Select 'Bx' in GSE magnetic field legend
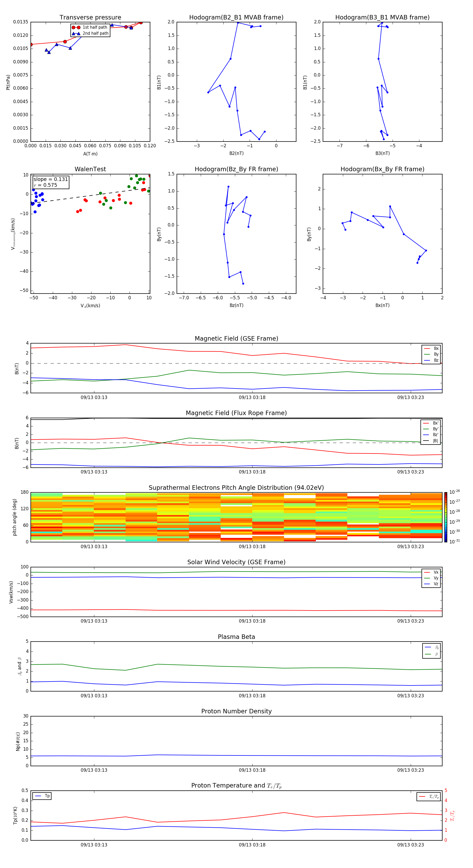This screenshot has width=473, height=868. [431, 349]
